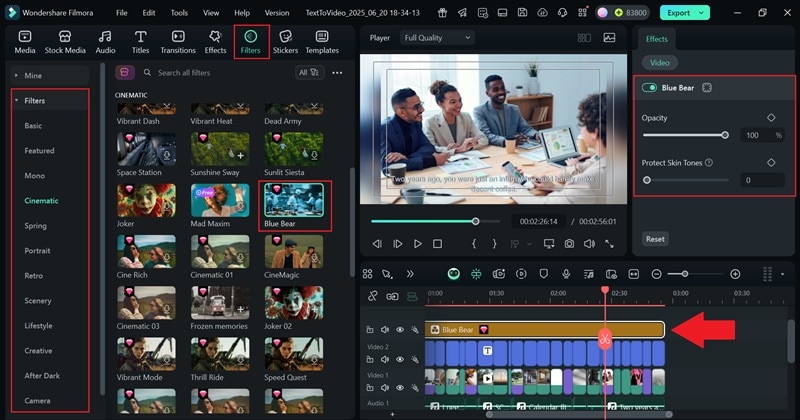Hide the Video 2 track with the eye icon

400,359
